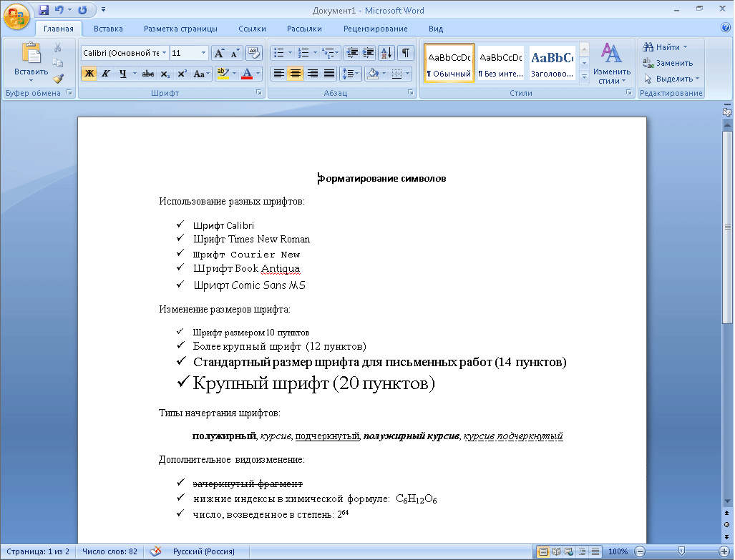
Task: Increase font size with grow font icon
Action: tap(219, 53)
